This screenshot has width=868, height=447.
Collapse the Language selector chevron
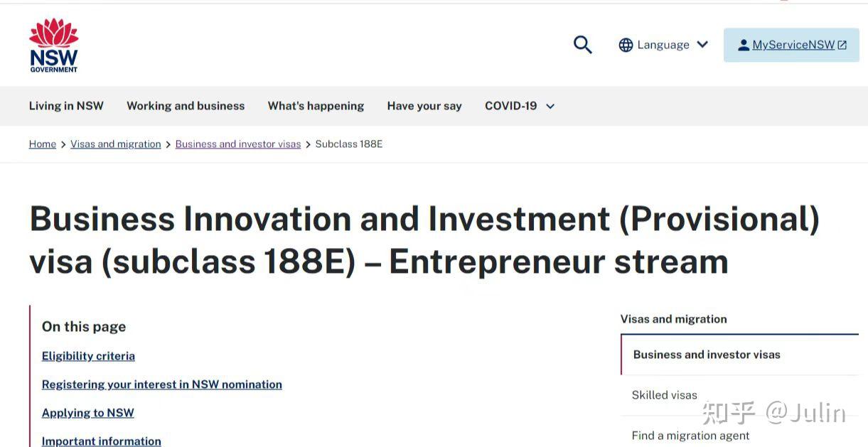pyautogui.click(x=702, y=45)
